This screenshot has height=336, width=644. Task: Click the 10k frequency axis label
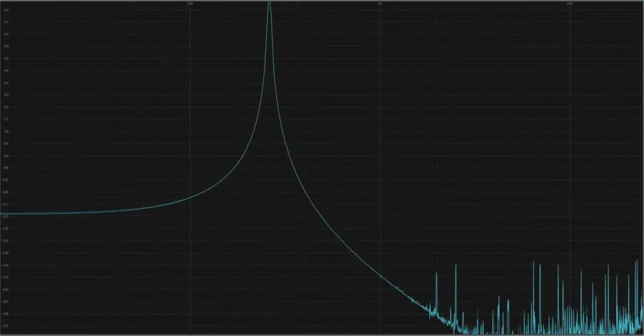570,4
